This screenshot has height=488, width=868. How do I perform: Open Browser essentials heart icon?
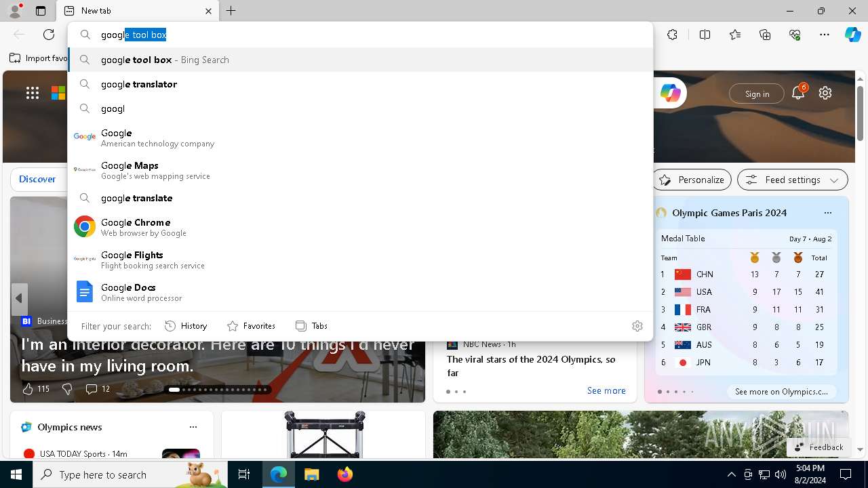795,35
